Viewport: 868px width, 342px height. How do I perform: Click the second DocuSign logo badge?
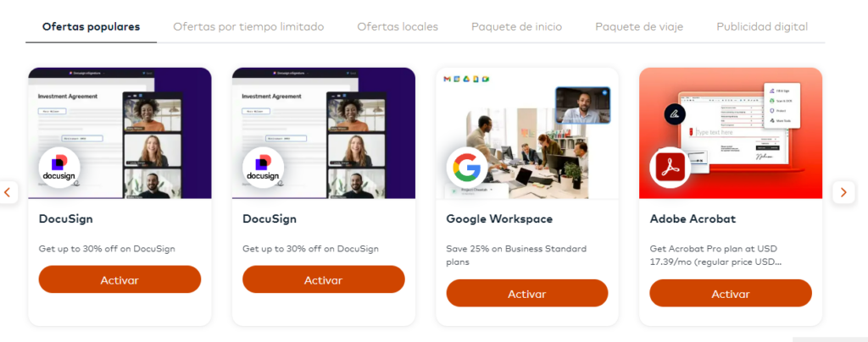coord(263,168)
